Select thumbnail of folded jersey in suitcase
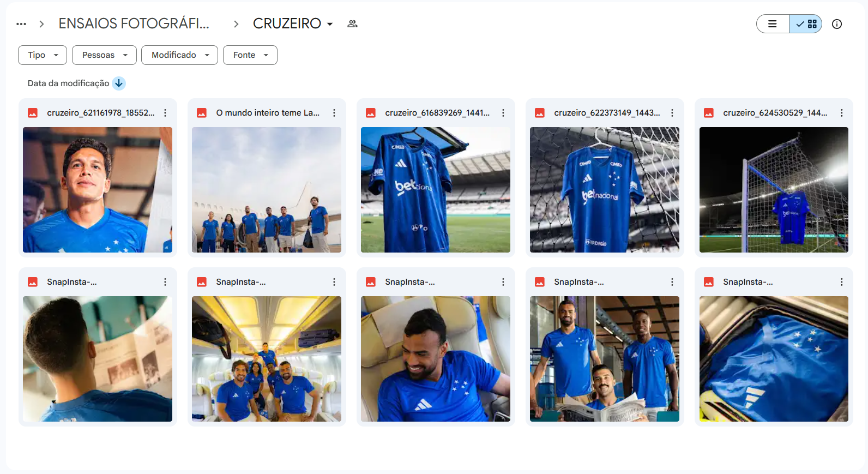This screenshot has width=868, height=474. (774, 359)
